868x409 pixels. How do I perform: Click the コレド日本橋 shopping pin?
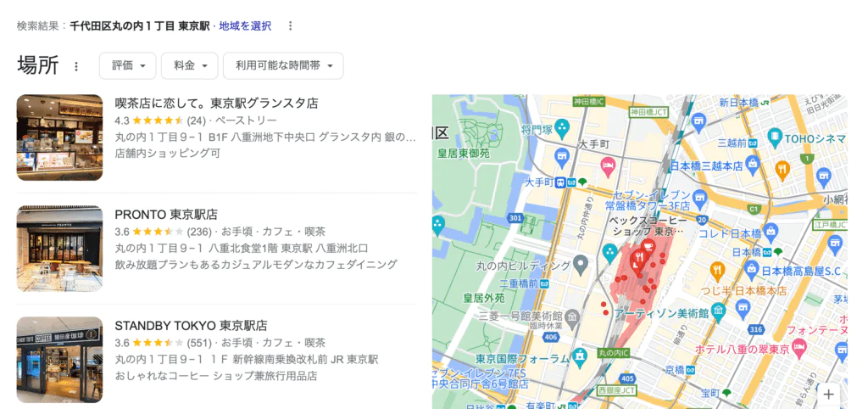771,231
